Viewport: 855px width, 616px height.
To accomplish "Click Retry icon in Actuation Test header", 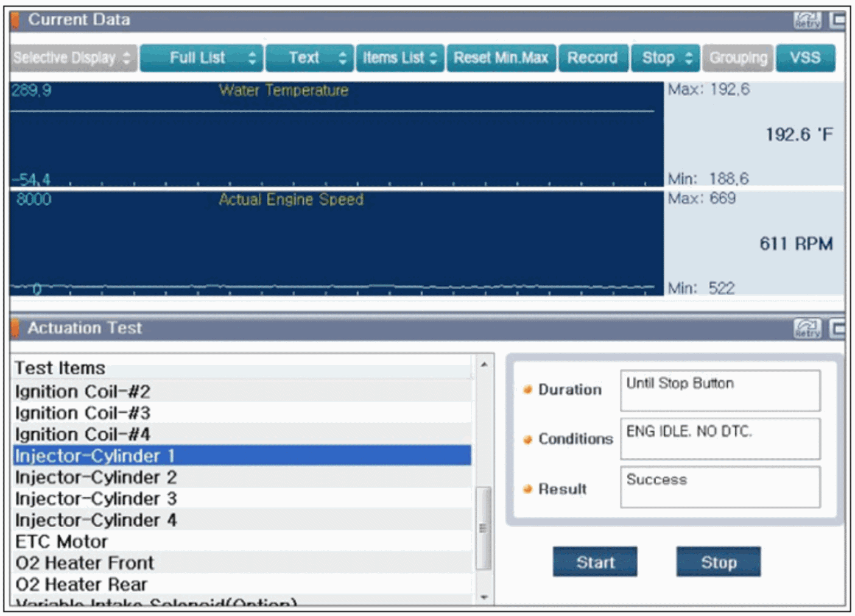I will (x=807, y=329).
